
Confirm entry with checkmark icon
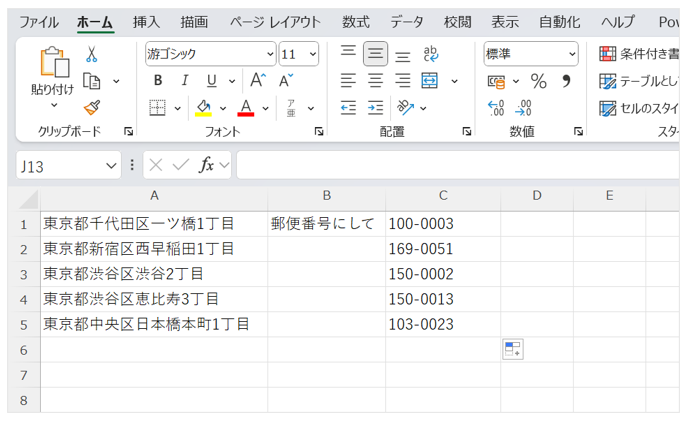coord(180,165)
